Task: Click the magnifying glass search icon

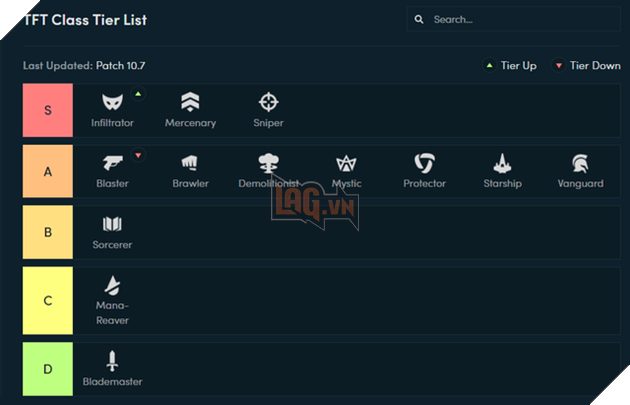Action: coord(420,19)
